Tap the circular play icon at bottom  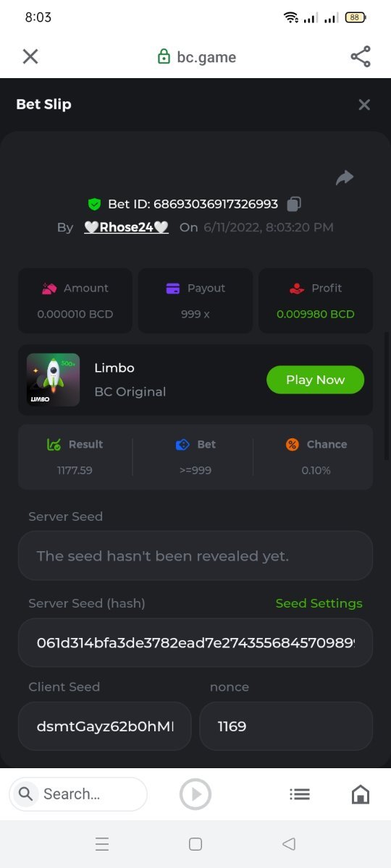click(x=195, y=794)
